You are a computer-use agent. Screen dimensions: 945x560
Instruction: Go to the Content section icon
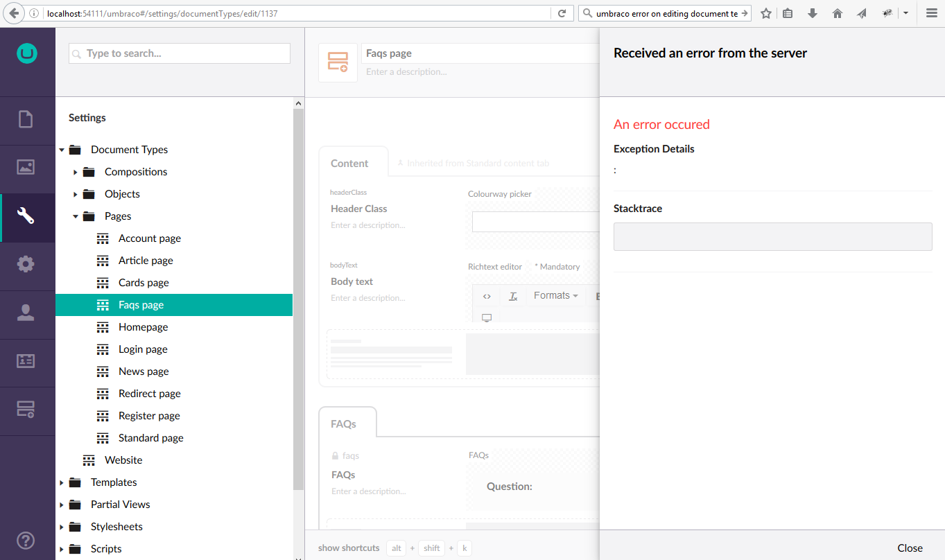pyautogui.click(x=26, y=119)
